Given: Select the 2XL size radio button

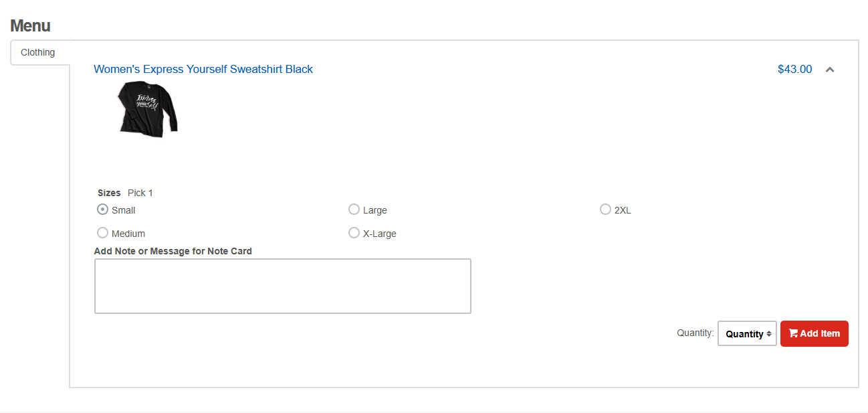Looking at the screenshot, I should [x=605, y=209].
